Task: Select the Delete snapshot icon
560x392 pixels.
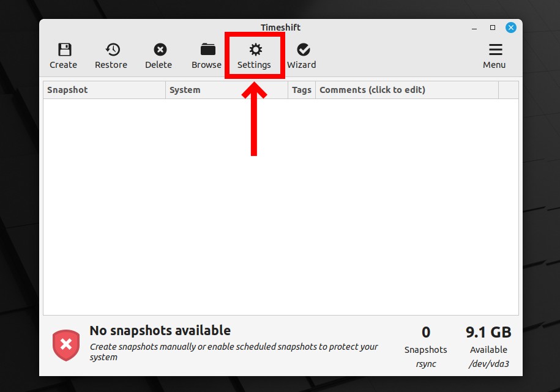Action: (160, 50)
